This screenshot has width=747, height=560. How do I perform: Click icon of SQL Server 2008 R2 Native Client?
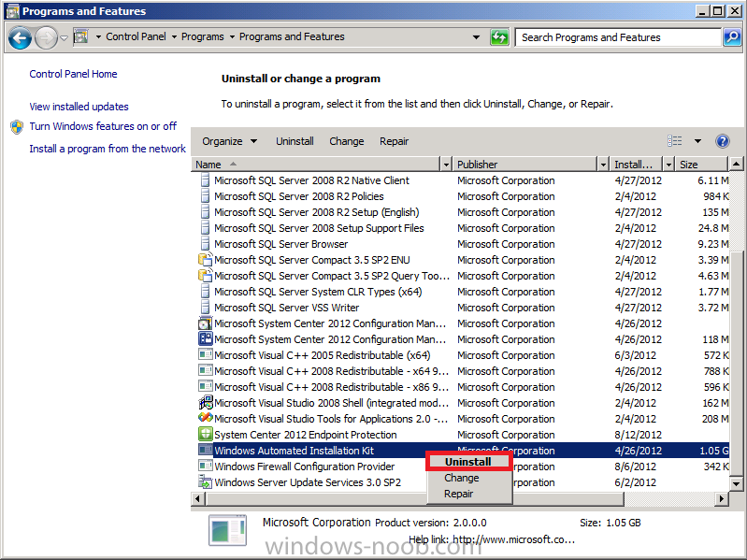pos(205,180)
